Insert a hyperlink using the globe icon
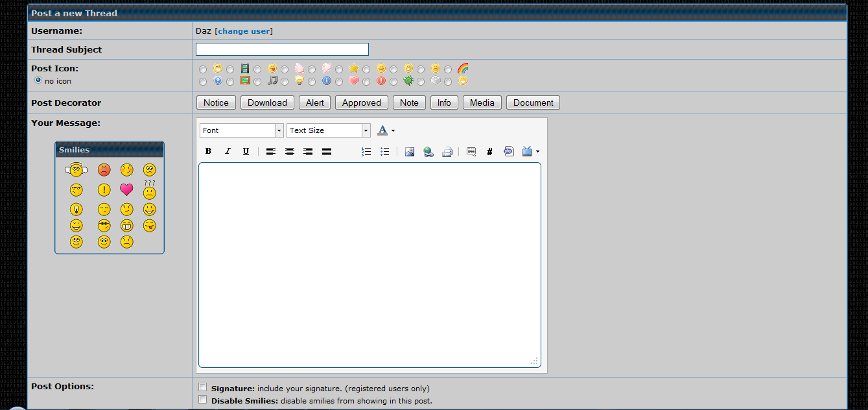This screenshot has width=868, height=410. click(428, 151)
